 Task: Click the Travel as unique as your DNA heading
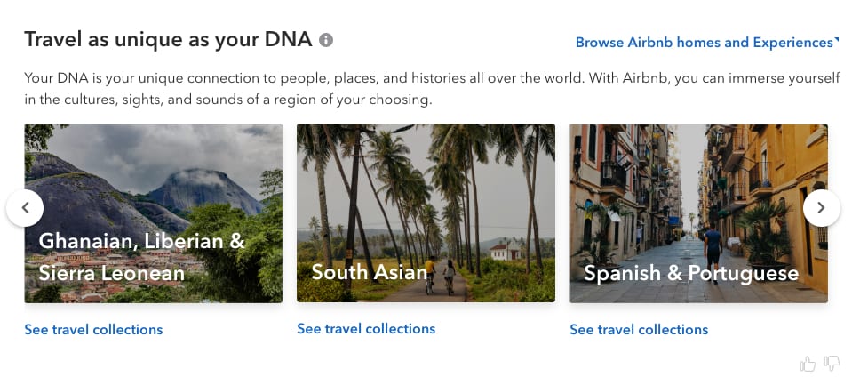click(168, 40)
